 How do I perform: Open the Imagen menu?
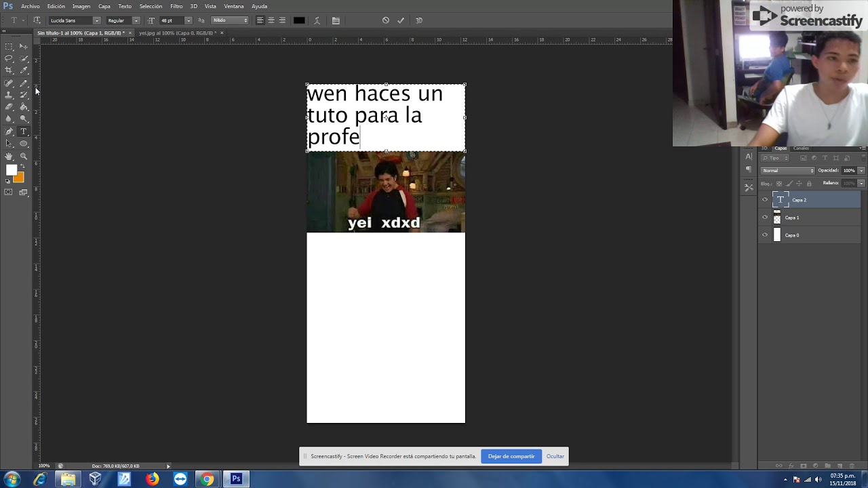pos(81,6)
